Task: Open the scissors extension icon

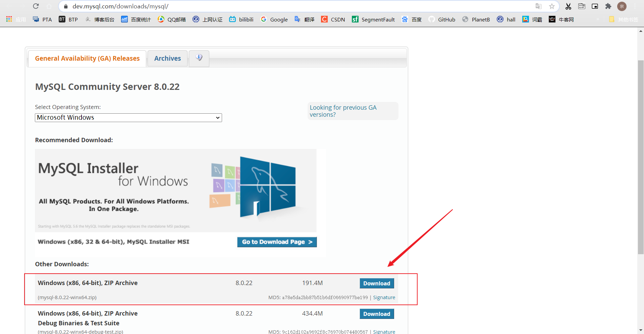Action: [x=568, y=6]
